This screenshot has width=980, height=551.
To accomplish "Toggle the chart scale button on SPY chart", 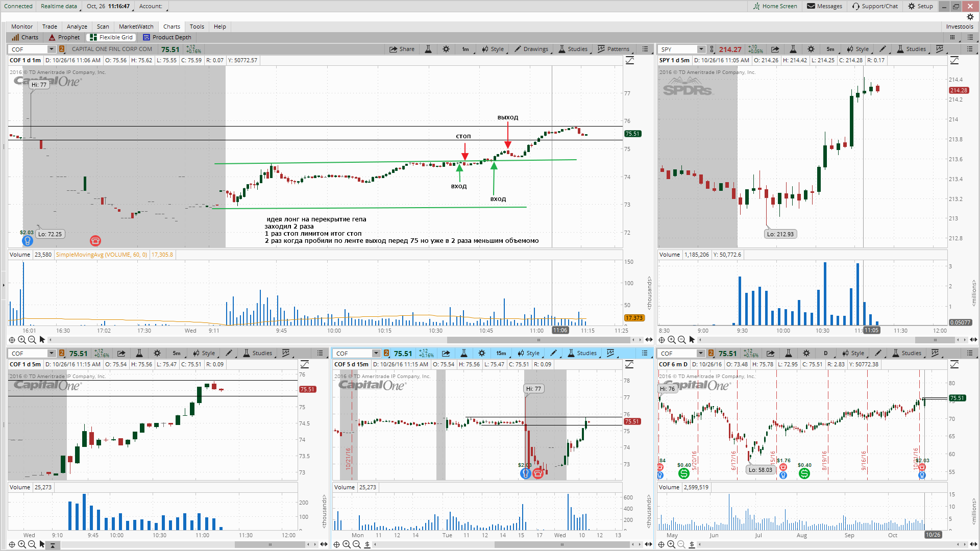I will click(x=954, y=60).
